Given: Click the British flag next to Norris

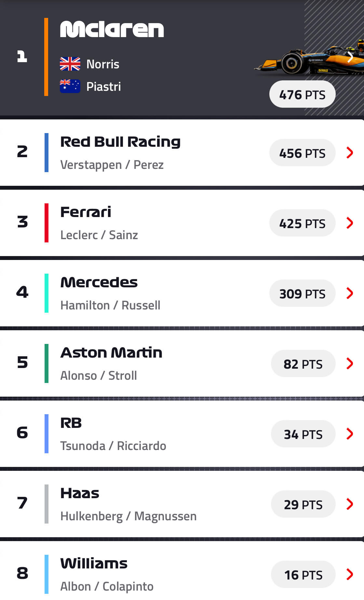Looking at the screenshot, I should click(x=70, y=64).
